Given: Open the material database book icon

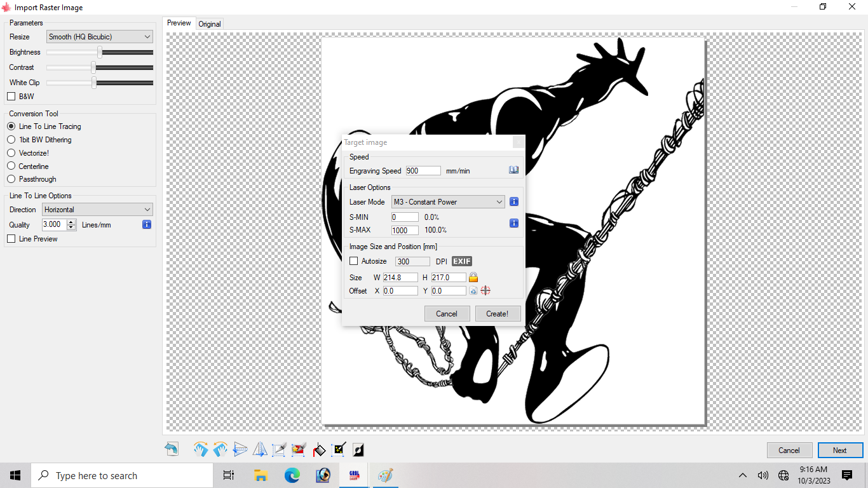Looking at the screenshot, I should pyautogui.click(x=514, y=170).
